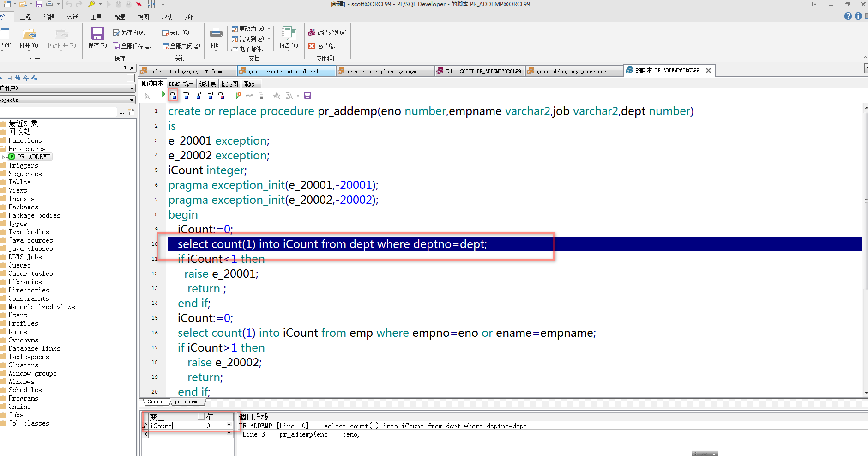
Task: Select the 统计表 tab
Action: pos(207,84)
